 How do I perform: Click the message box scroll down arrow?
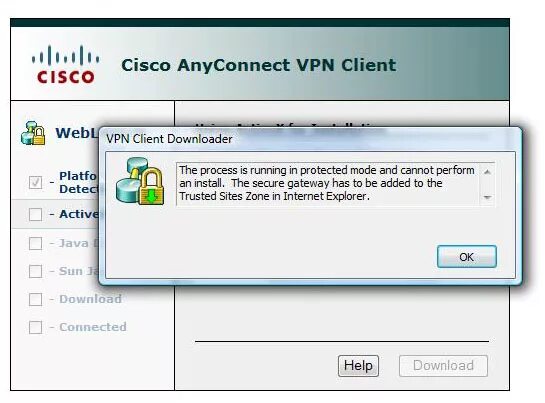point(487,197)
